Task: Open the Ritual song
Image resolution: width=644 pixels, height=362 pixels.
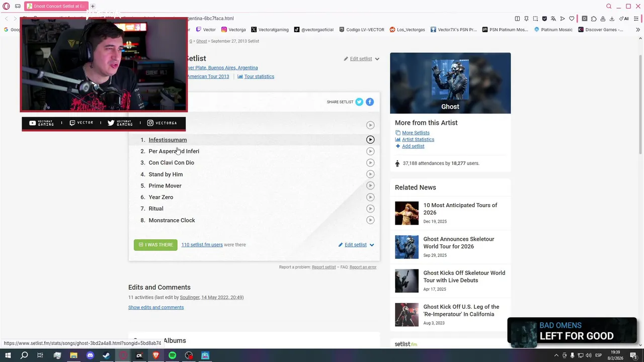Action: [x=156, y=209]
